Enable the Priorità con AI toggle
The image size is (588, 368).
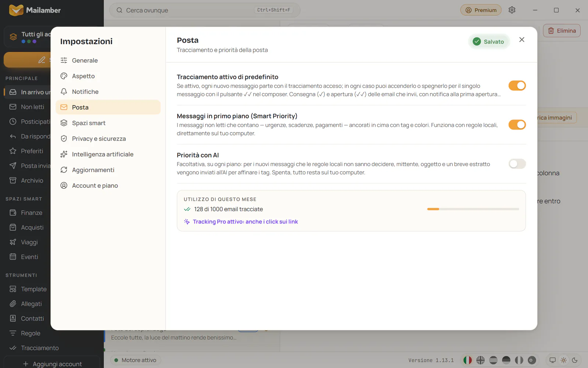pyautogui.click(x=517, y=164)
